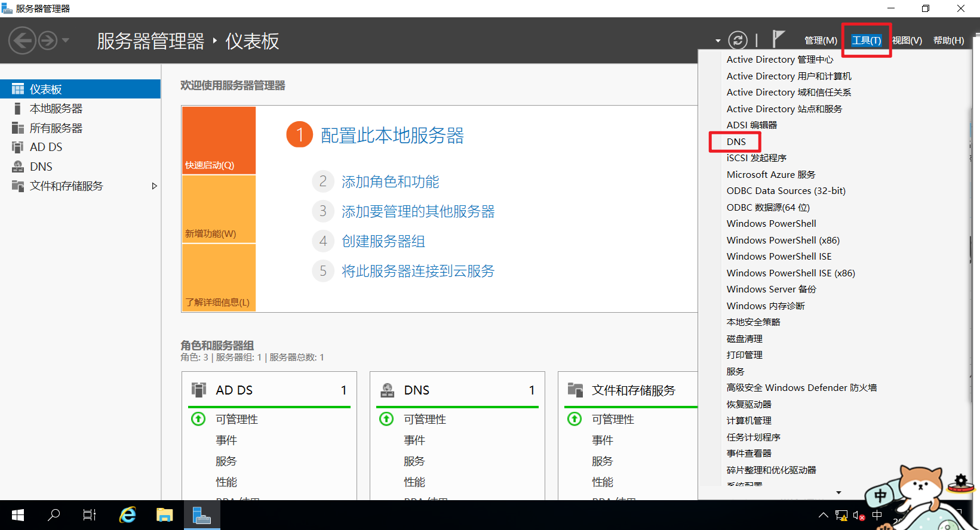Click the 文件和存储服务 tile icon

(x=575, y=390)
